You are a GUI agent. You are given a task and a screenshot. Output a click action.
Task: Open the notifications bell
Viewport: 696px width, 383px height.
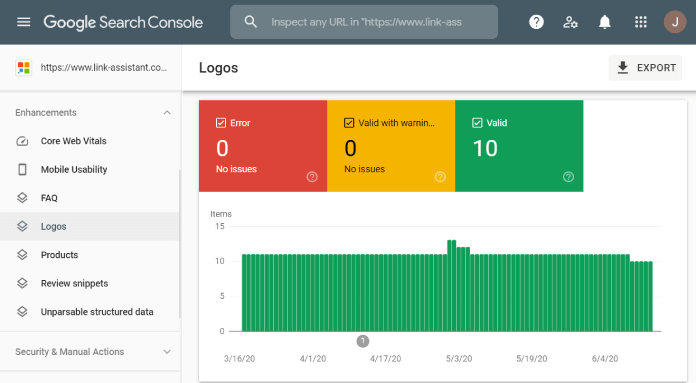(x=605, y=22)
